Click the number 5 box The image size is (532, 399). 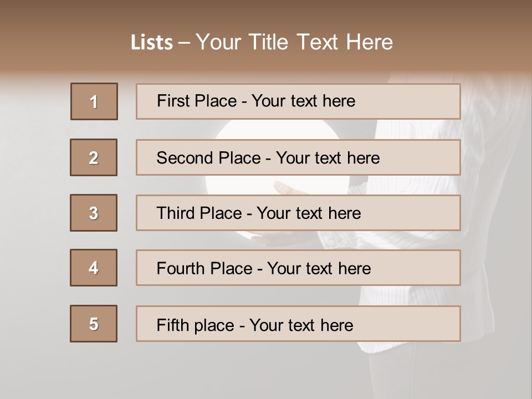coord(94,324)
